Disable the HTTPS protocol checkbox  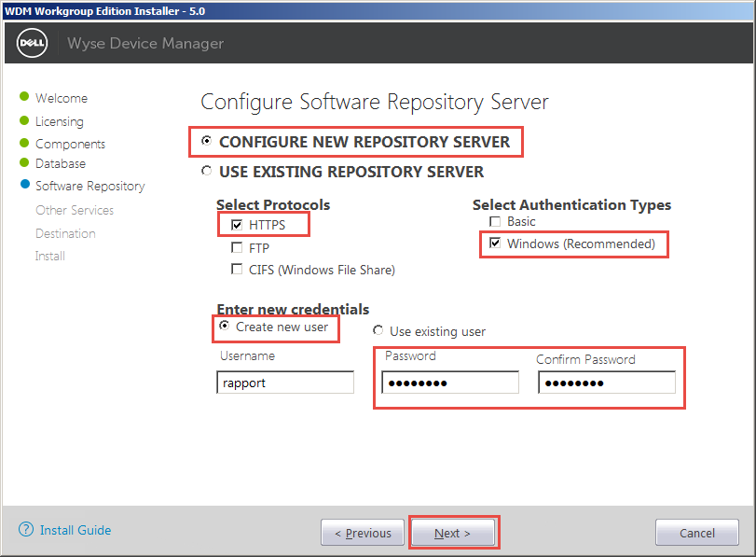click(x=237, y=224)
